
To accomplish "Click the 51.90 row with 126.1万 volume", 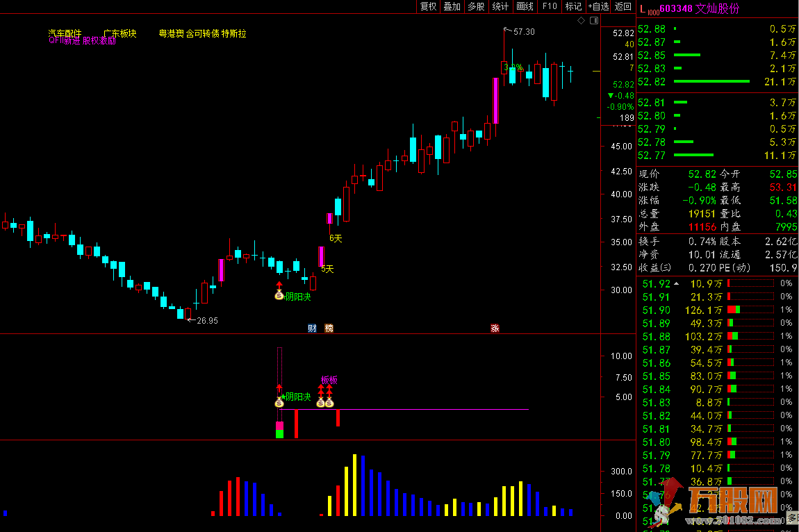I will click(x=718, y=310).
